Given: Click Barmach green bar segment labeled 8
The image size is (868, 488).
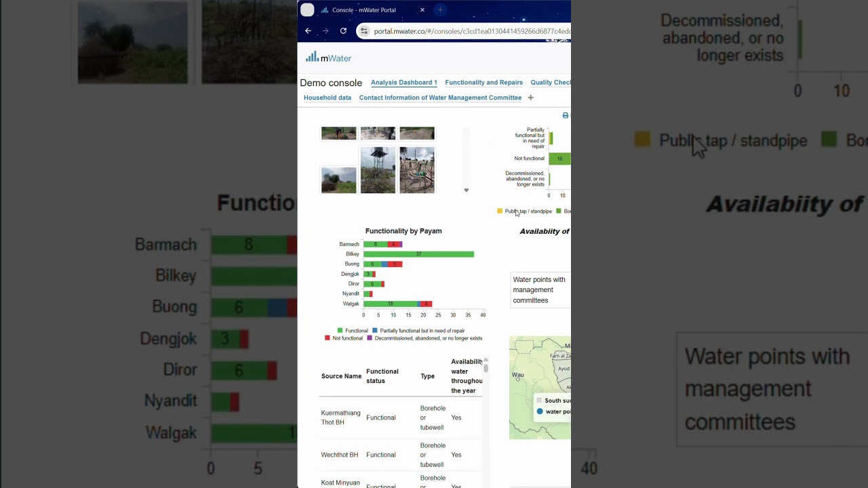Looking at the screenshot, I should point(375,244).
